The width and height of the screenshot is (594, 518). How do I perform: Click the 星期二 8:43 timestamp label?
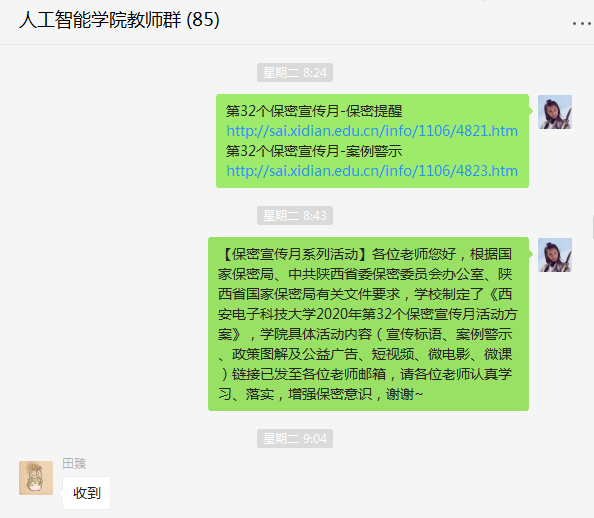(295, 216)
